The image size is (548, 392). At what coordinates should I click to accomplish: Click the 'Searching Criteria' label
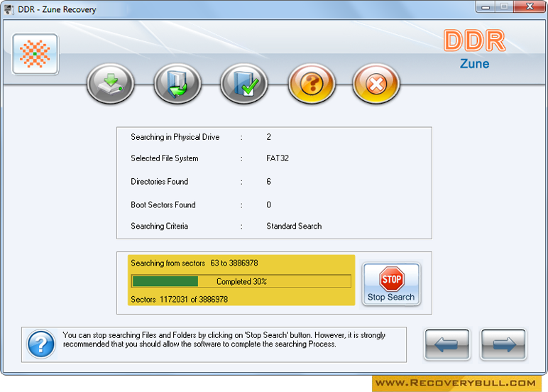[160, 227]
